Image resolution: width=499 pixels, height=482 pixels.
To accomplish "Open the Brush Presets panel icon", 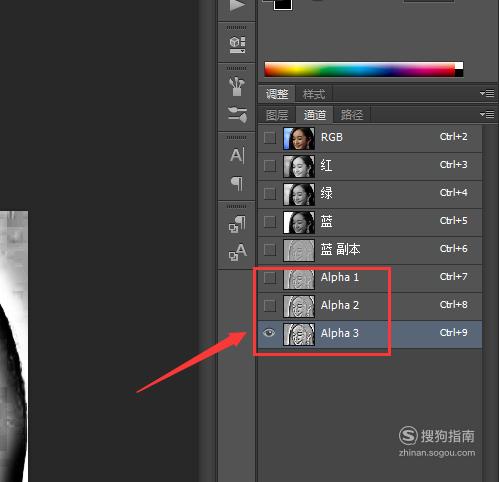I will (x=237, y=114).
